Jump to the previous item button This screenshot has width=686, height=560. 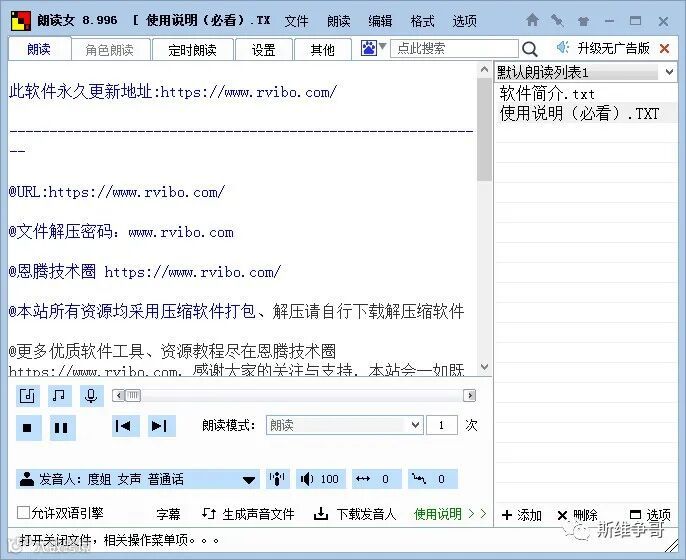[x=126, y=426]
